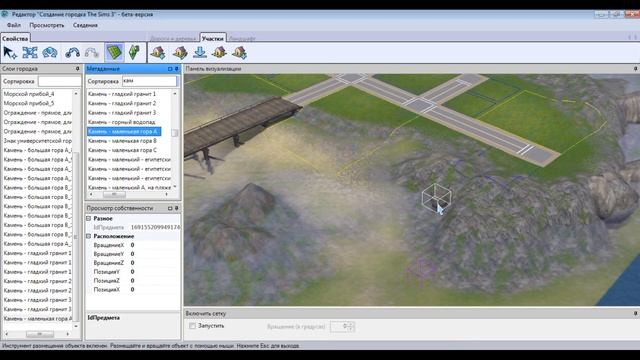
Task: Select 'Камень - гладкий гранит 1' in Метаданные list
Action: pos(122,94)
